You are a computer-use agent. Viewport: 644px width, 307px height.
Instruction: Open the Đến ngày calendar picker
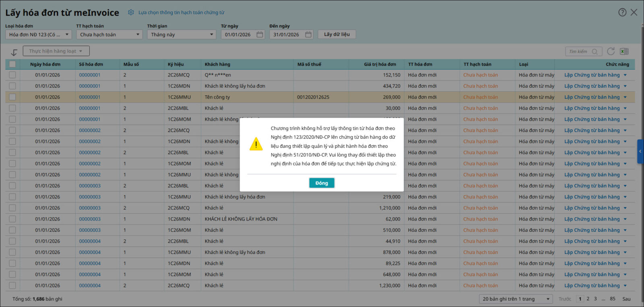308,35
